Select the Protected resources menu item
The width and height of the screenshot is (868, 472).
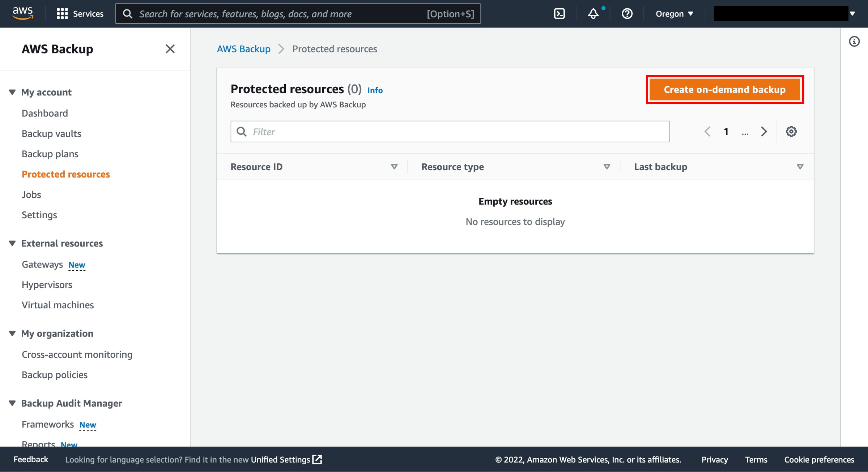(66, 173)
